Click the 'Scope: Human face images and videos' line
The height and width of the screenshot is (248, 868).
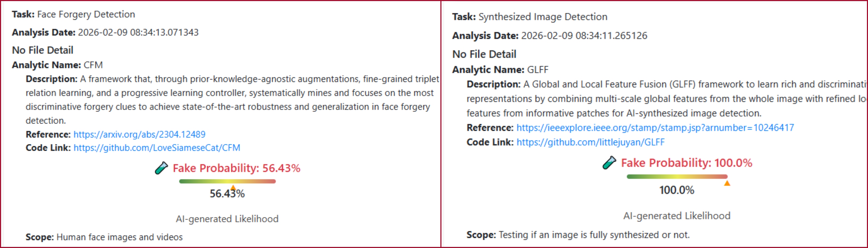pyautogui.click(x=104, y=237)
